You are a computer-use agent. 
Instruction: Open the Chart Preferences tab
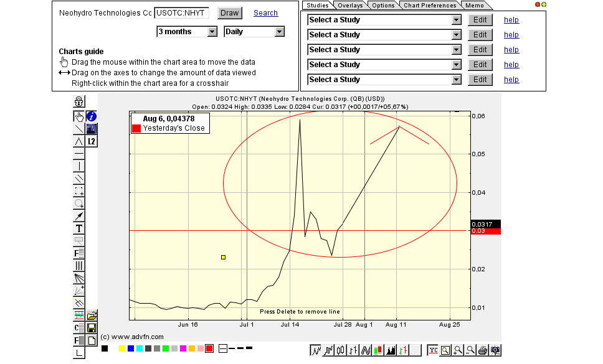click(x=430, y=6)
